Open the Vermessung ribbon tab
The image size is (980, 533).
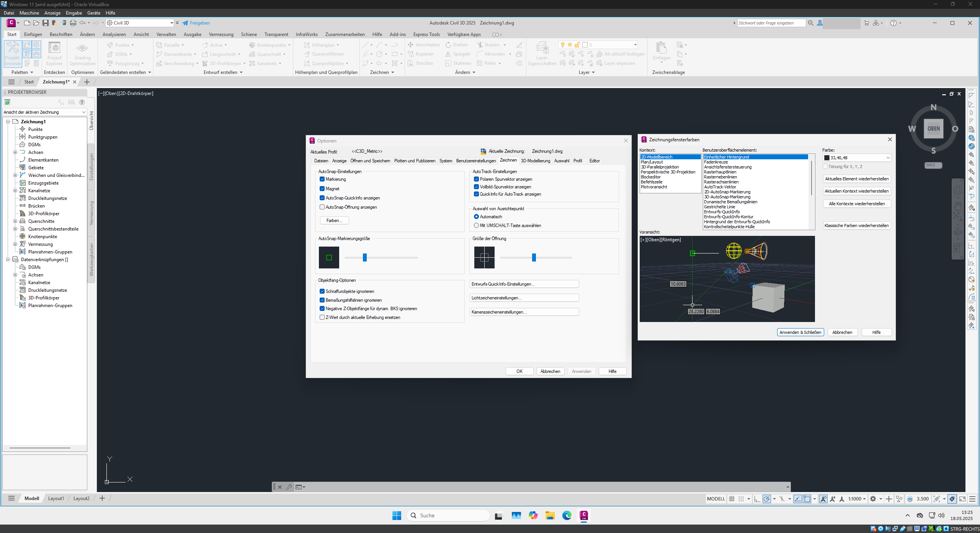pos(221,34)
